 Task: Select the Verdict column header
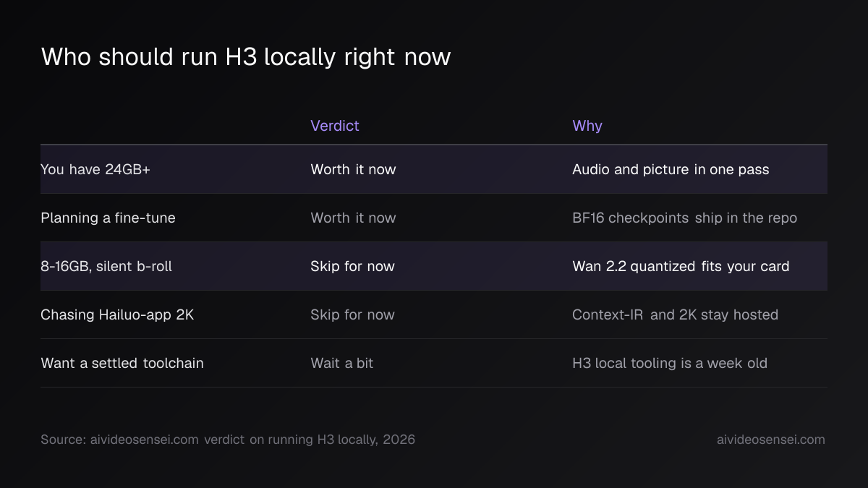pos(335,126)
